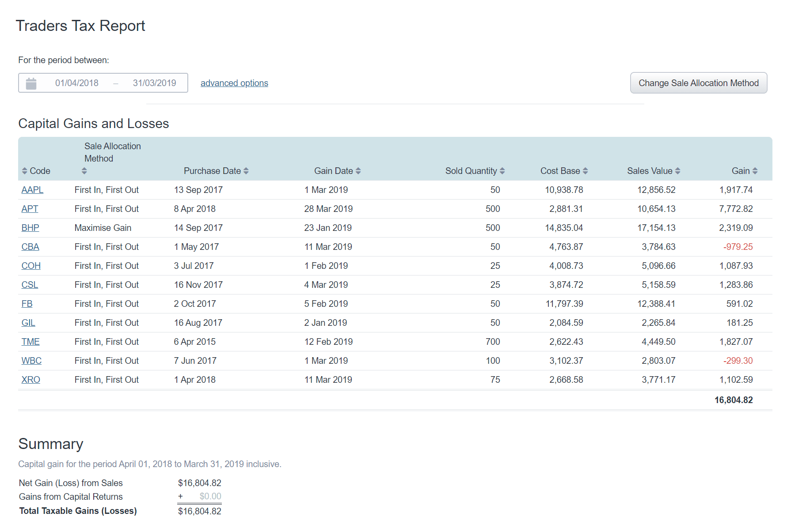
Task: Select the Total Taxable Gains $16,804.82 amount
Action: [200, 511]
